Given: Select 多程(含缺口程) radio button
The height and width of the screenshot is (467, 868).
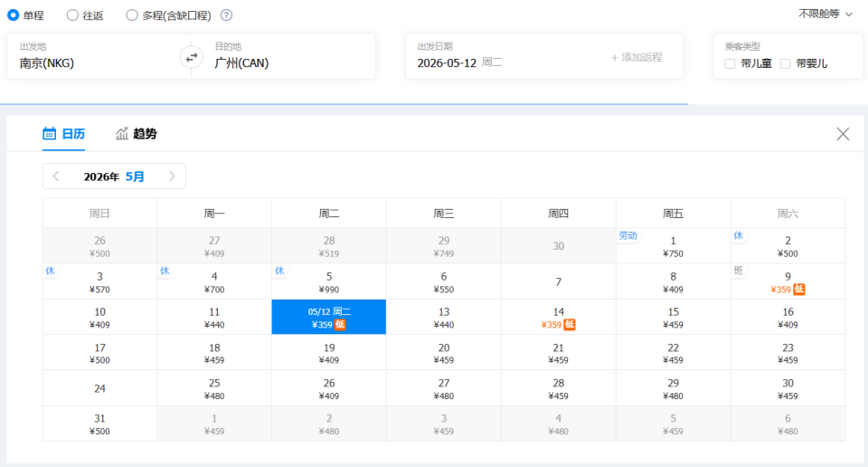Looking at the screenshot, I should (132, 15).
